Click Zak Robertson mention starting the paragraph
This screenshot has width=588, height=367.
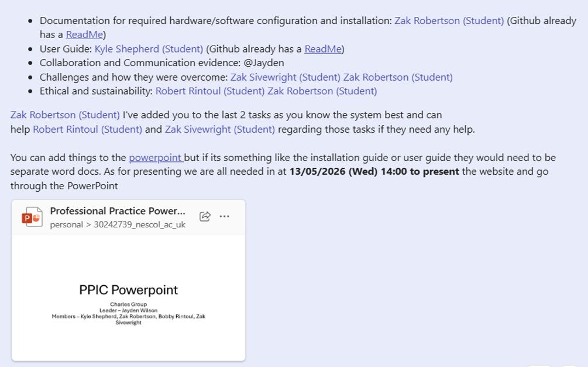click(66, 115)
